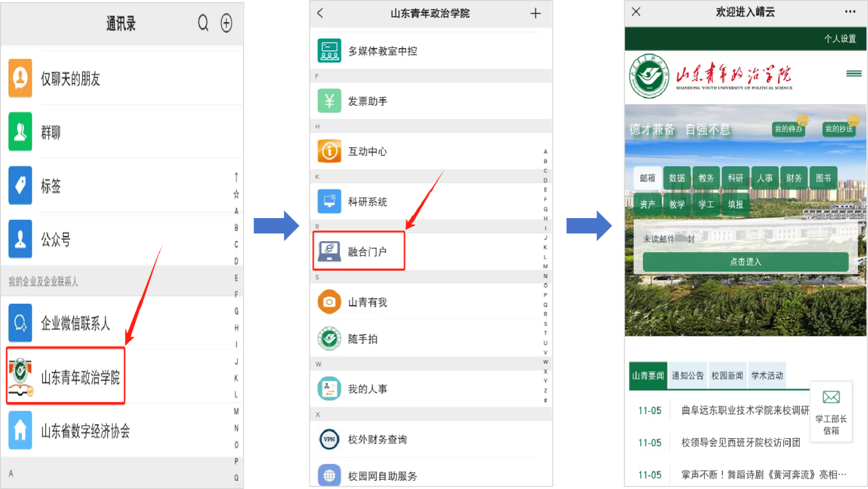Switch to 山青要闻 news tab
The height and width of the screenshot is (489, 868).
pos(648,376)
